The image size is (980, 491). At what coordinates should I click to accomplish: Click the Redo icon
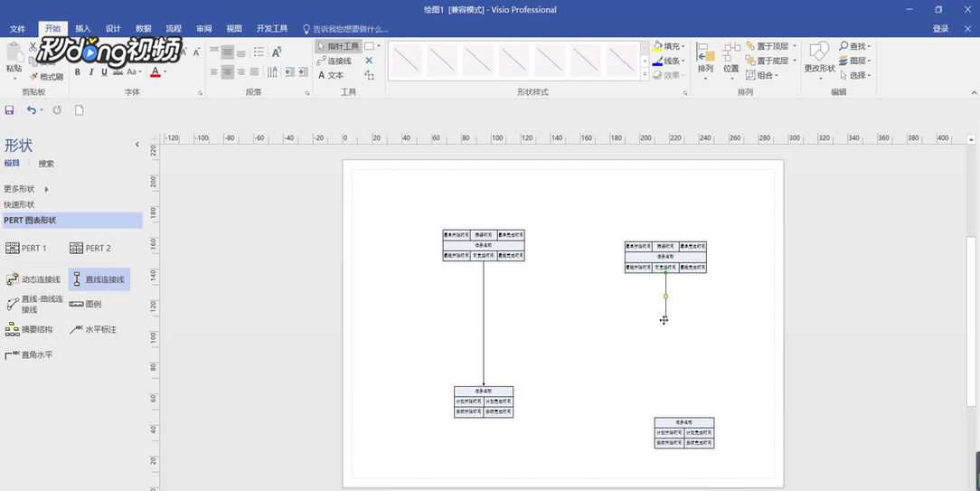click(57, 110)
